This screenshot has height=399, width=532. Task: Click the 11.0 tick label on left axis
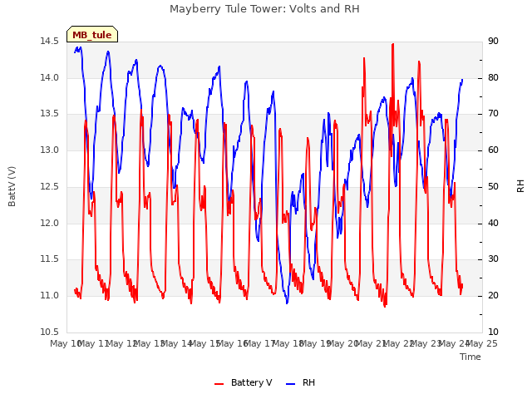click(49, 296)
